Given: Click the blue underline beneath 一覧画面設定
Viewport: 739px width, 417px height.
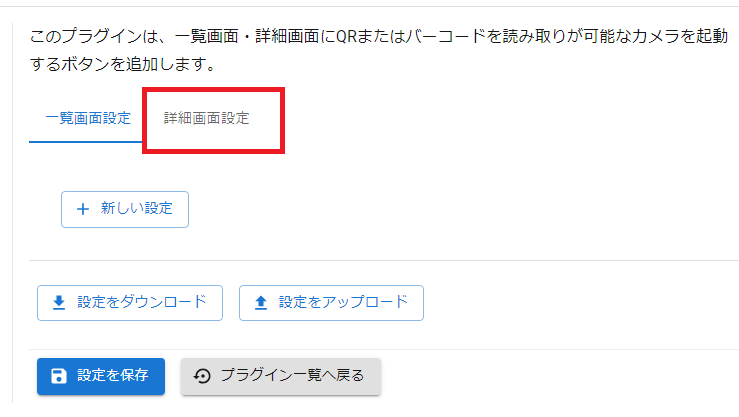Looking at the screenshot, I should coord(86,141).
